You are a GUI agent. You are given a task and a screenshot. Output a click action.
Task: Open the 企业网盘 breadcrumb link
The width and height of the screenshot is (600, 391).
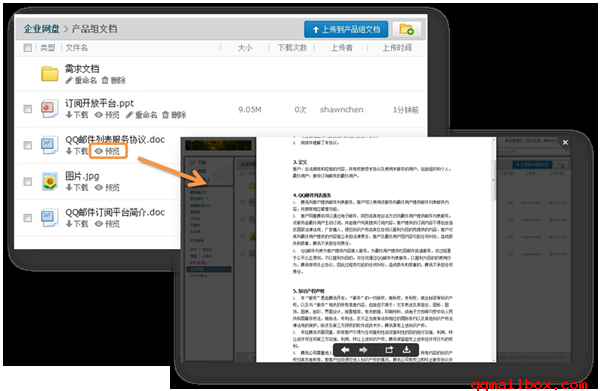pos(41,29)
